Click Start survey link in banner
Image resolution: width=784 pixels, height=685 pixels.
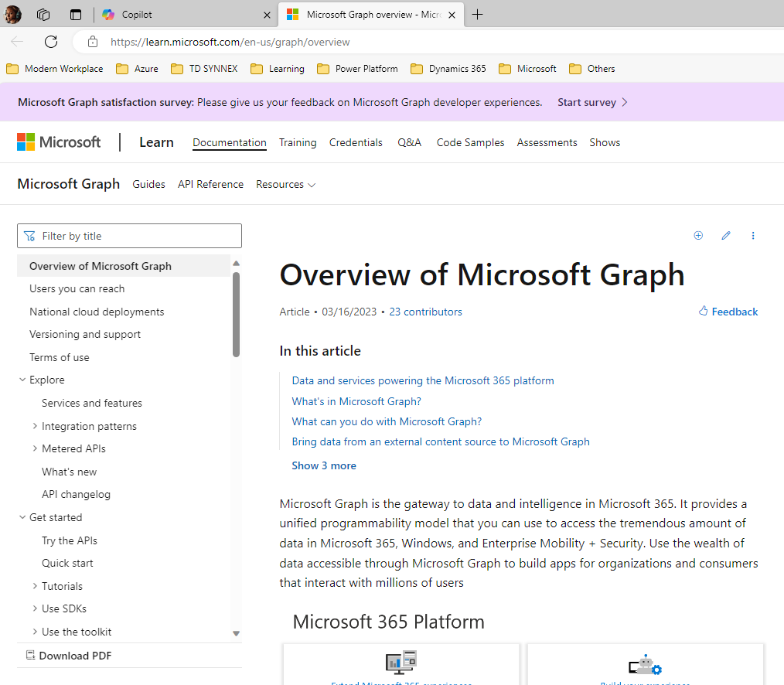point(592,102)
